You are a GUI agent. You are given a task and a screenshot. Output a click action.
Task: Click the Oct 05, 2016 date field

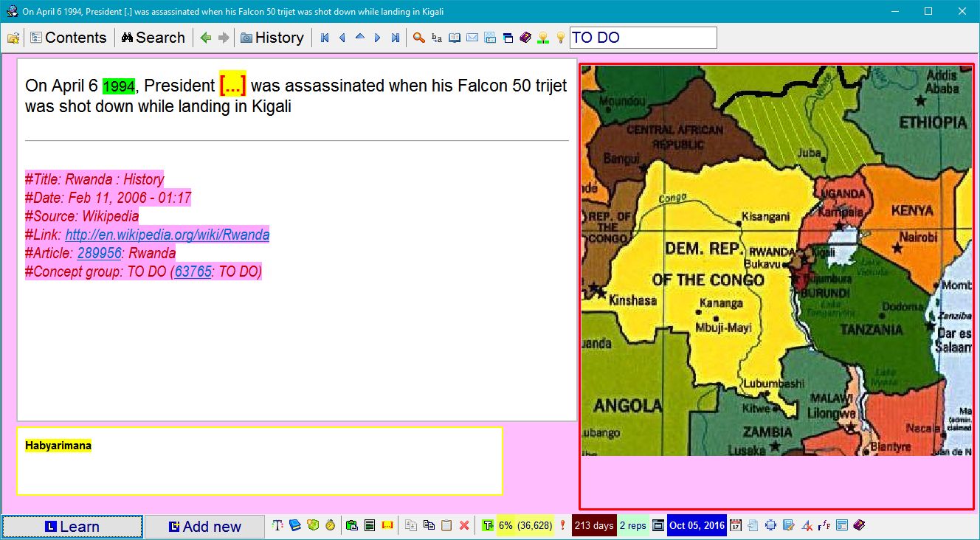[x=697, y=526]
